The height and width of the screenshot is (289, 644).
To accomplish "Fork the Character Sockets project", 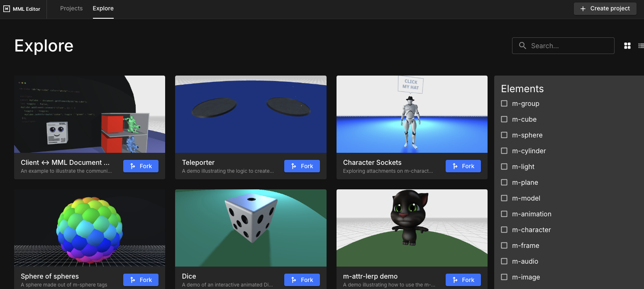I will coord(463,166).
